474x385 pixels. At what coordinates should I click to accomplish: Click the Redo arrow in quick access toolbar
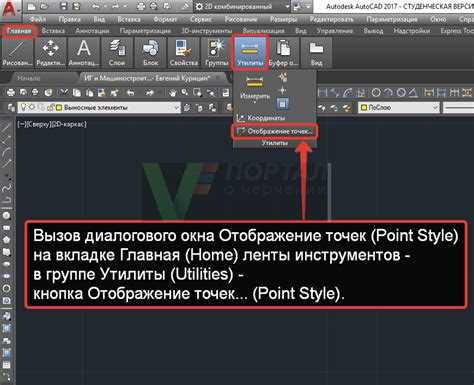click(117, 6)
